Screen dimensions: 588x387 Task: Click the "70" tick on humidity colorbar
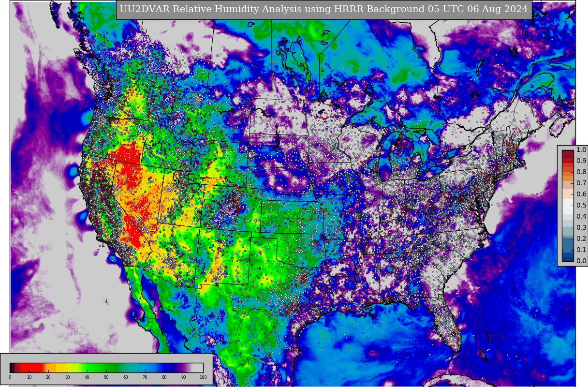click(x=145, y=377)
